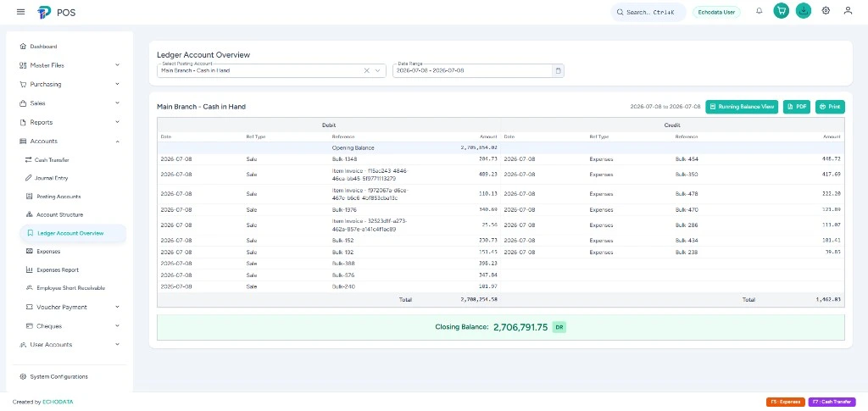Click the Expenses Report chart icon
The image size is (868, 411).
coord(30,270)
